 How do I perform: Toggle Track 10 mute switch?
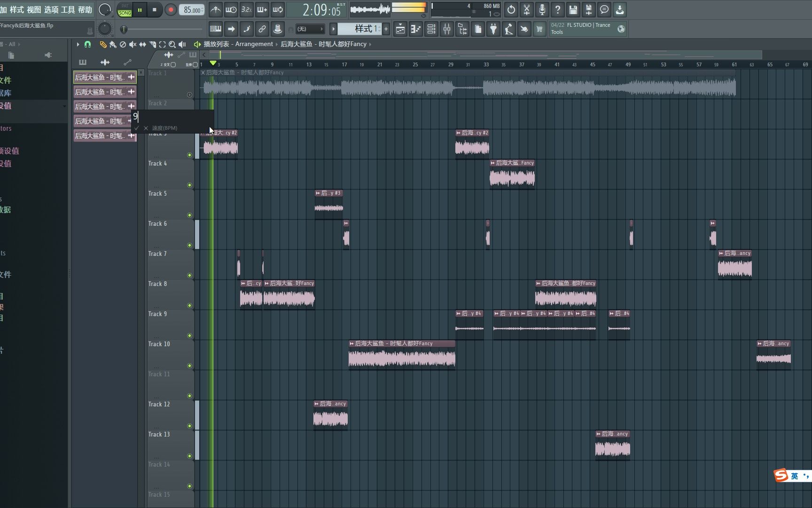click(x=190, y=365)
